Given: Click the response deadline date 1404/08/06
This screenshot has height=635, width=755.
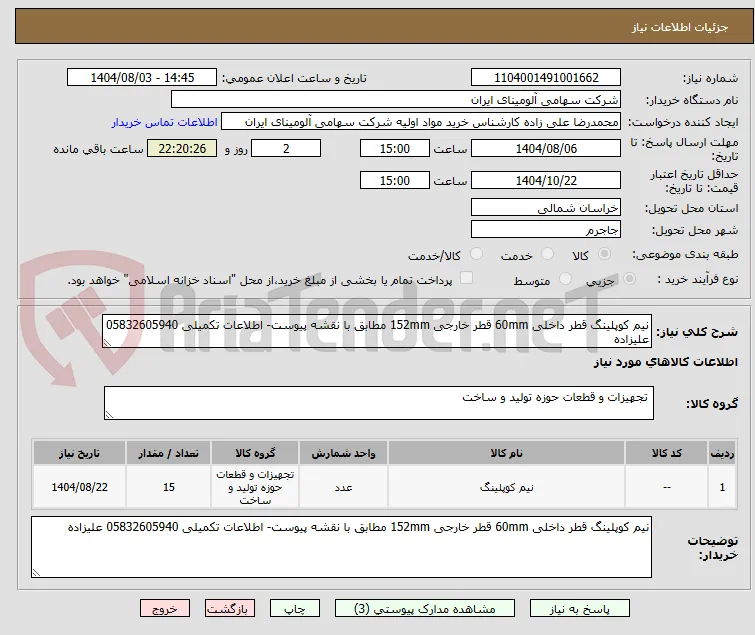Looking at the screenshot, I should (x=546, y=148).
